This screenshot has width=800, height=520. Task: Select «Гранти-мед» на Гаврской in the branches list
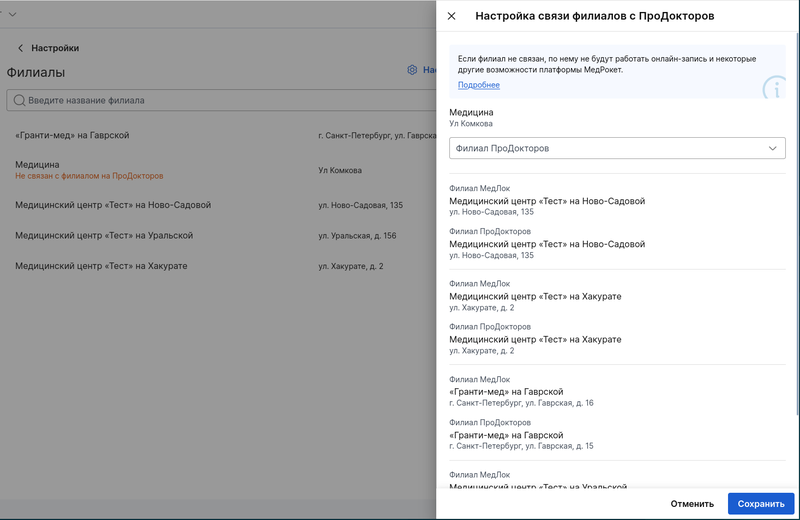pos(72,135)
